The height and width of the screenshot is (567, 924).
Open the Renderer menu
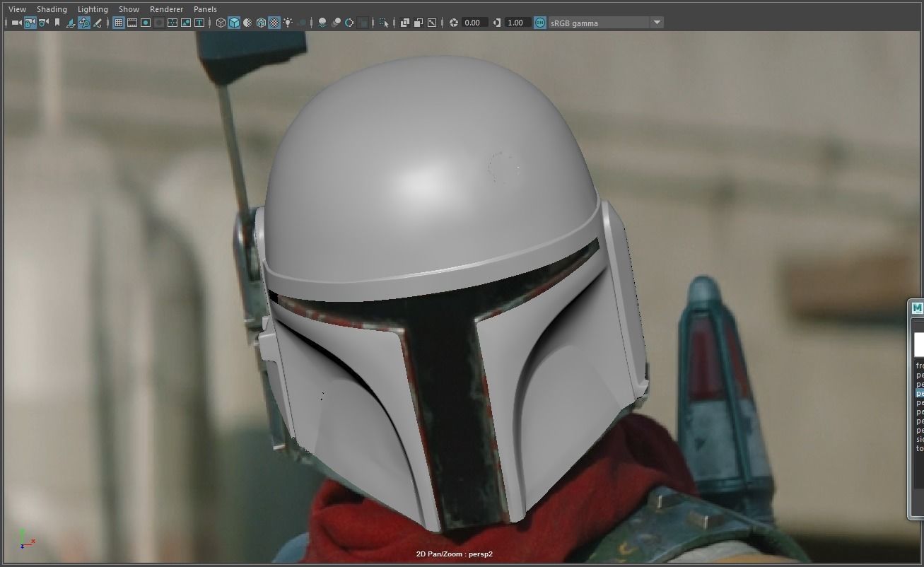(166, 9)
